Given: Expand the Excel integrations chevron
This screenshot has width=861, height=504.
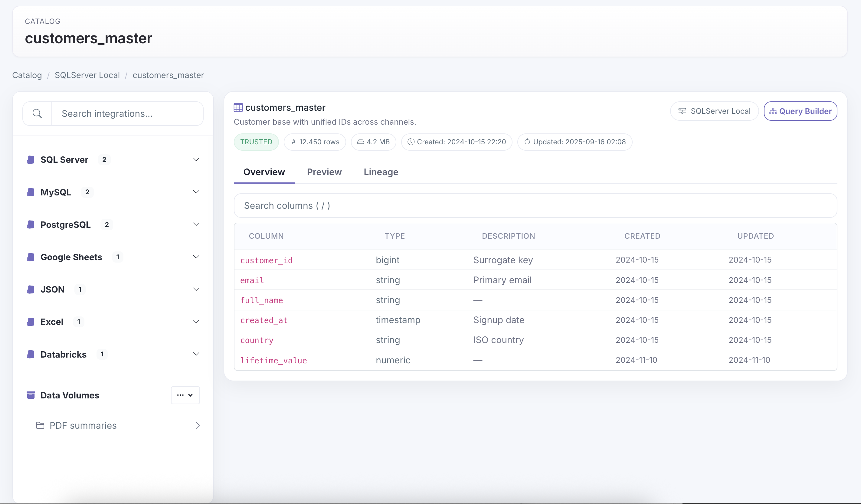Looking at the screenshot, I should click(x=196, y=322).
